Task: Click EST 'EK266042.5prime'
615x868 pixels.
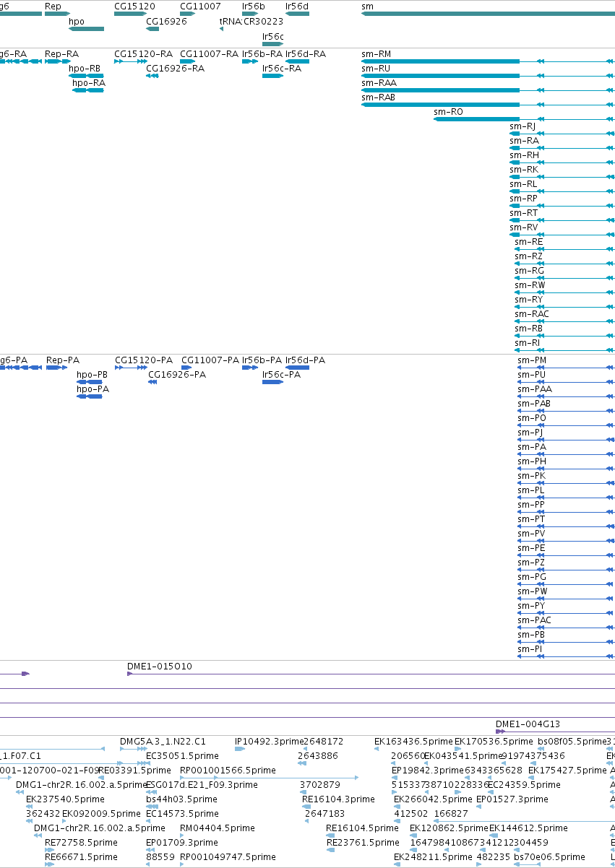Action: (433, 799)
